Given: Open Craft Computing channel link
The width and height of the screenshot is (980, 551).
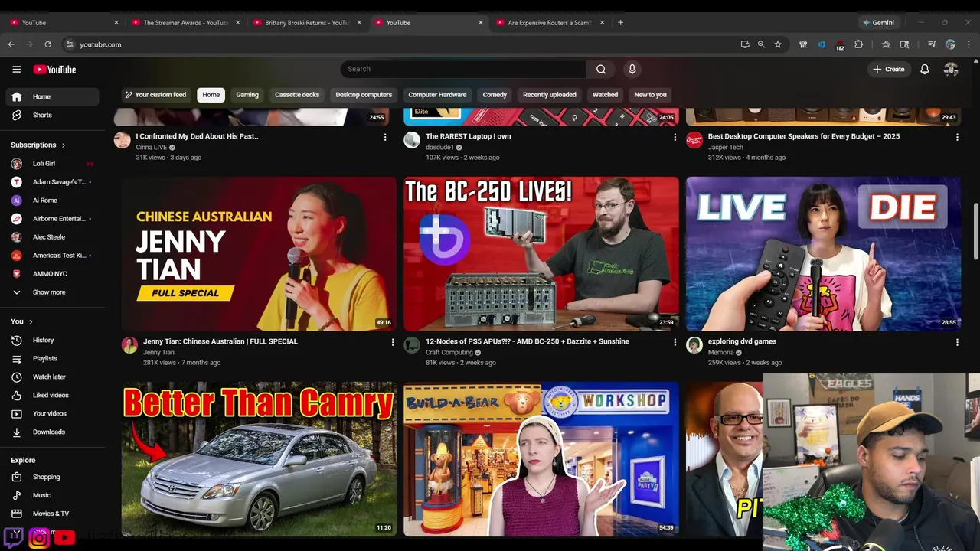Looking at the screenshot, I should (x=449, y=353).
